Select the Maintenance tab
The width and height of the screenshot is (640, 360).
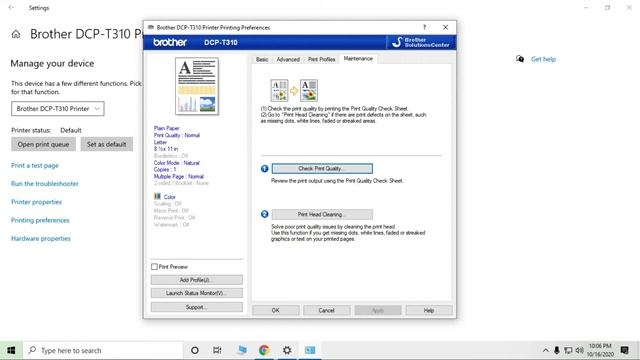[358, 59]
